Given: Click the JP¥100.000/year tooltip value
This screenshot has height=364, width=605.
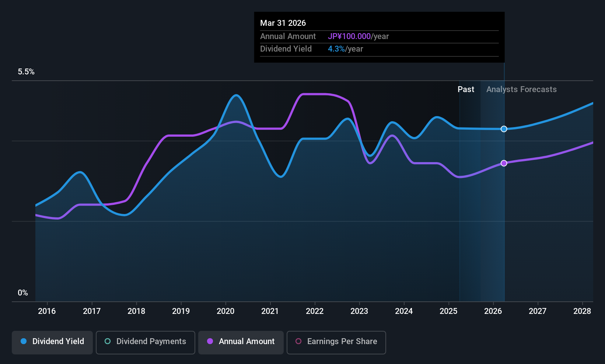Looking at the screenshot, I should pyautogui.click(x=359, y=36).
